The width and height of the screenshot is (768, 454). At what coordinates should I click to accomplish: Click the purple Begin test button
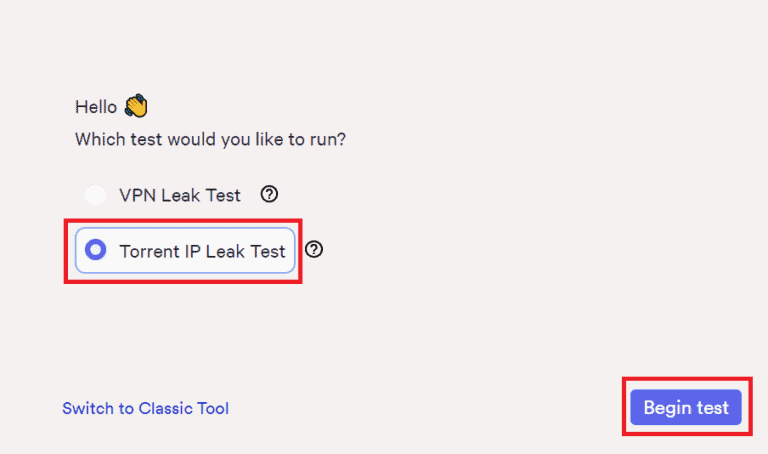[x=686, y=408]
